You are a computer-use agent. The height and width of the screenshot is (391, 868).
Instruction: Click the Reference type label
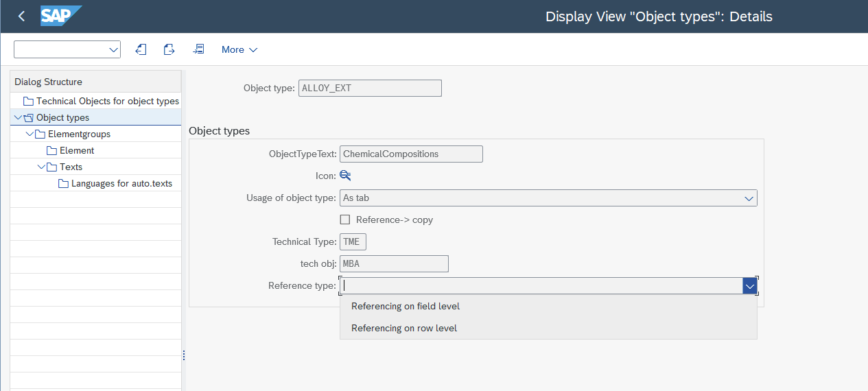coord(302,285)
